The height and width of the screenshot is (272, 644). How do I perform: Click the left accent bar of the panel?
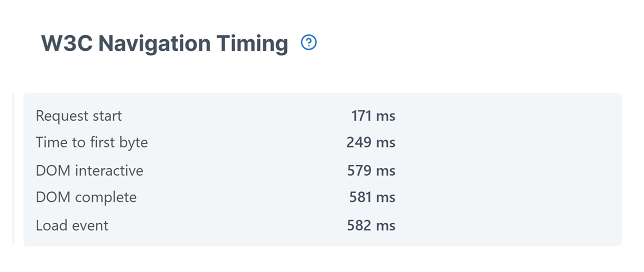point(14,169)
